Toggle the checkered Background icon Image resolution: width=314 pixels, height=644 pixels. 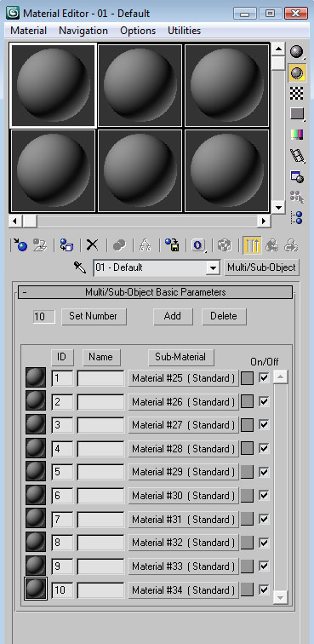pyautogui.click(x=297, y=93)
